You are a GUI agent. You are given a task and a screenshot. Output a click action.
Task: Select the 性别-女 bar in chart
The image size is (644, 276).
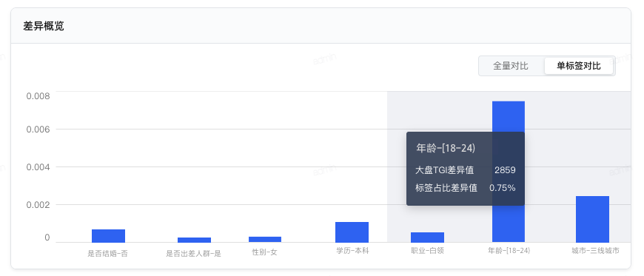[x=265, y=240]
